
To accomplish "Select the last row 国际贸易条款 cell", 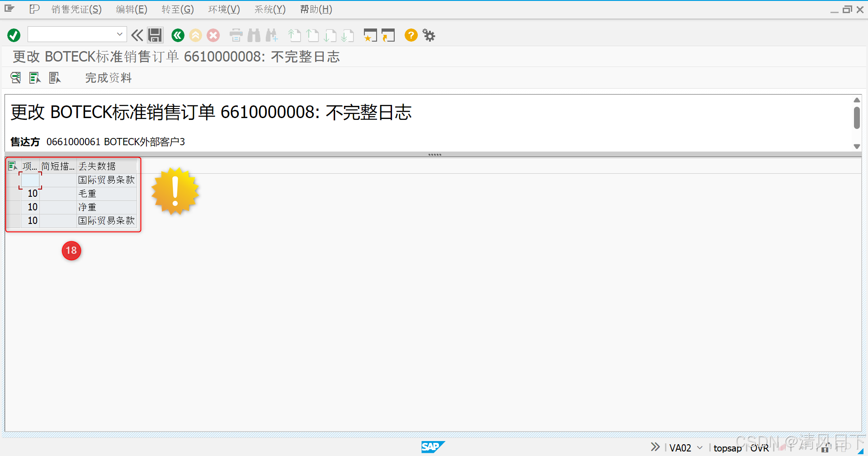I will [x=107, y=220].
